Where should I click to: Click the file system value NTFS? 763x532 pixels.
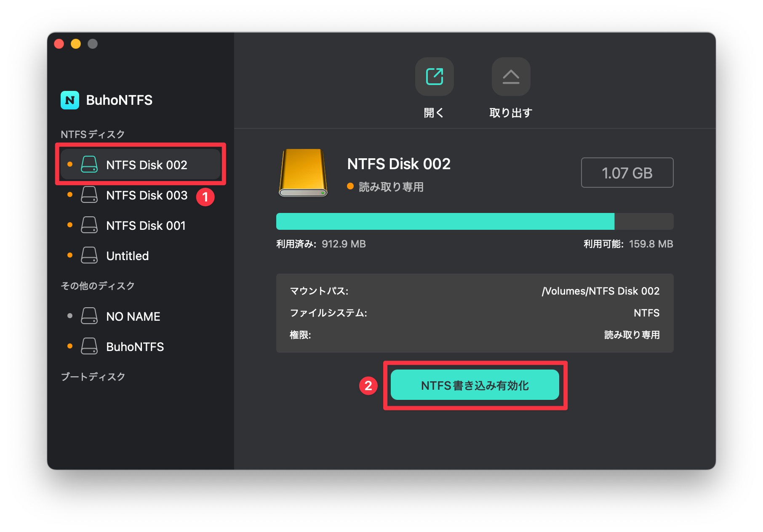pos(647,313)
